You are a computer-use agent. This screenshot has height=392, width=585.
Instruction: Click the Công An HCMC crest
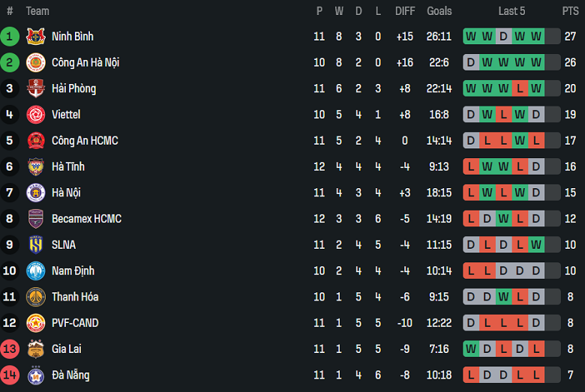click(x=35, y=140)
